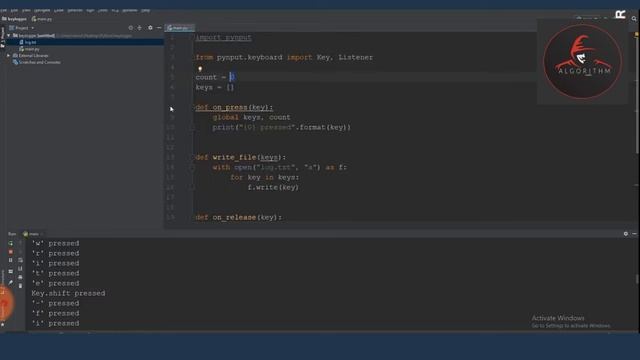Place cursor on 'import pynput' line

click(x=223, y=38)
